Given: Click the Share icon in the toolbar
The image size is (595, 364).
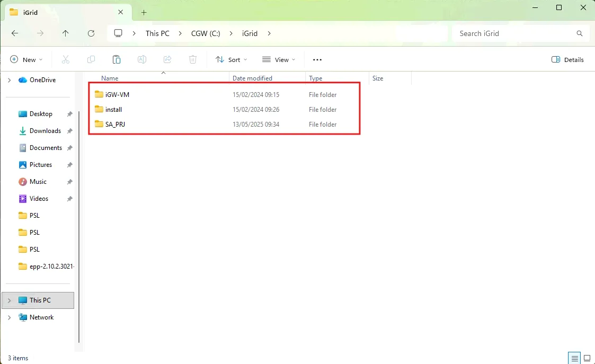Looking at the screenshot, I should click(167, 59).
